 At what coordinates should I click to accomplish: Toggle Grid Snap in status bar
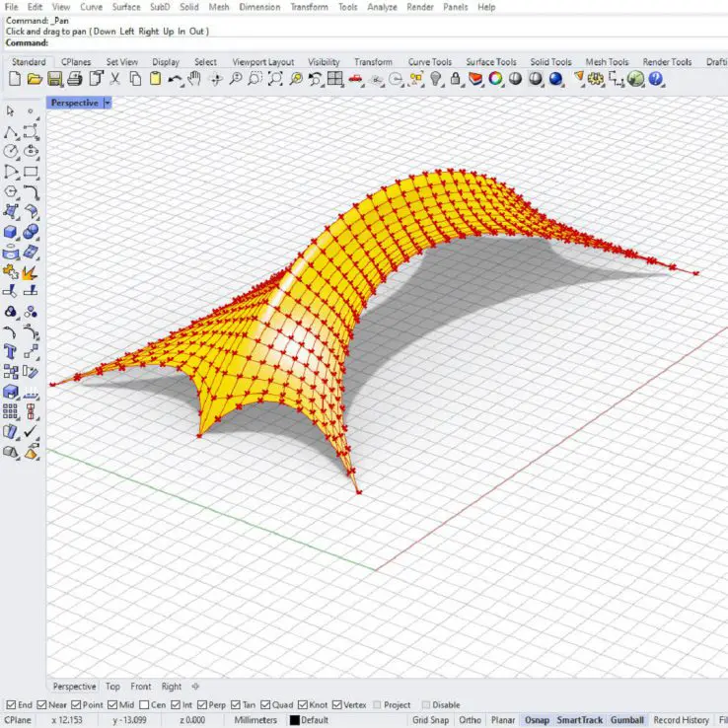pyautogui.click(x=430, y=720)
